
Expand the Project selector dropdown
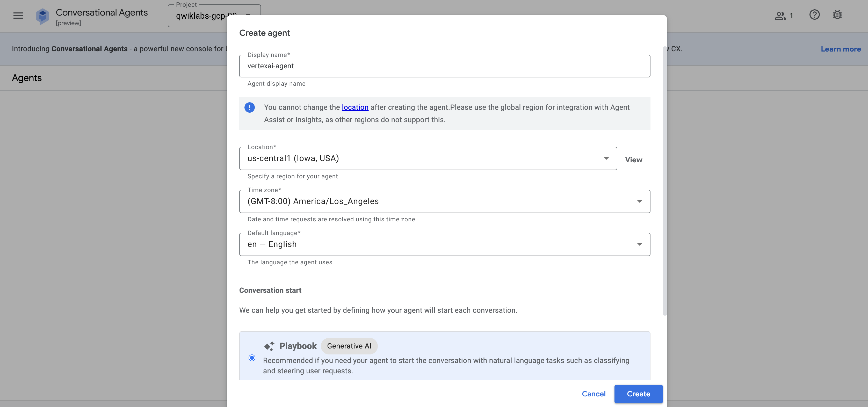[248, 15]
